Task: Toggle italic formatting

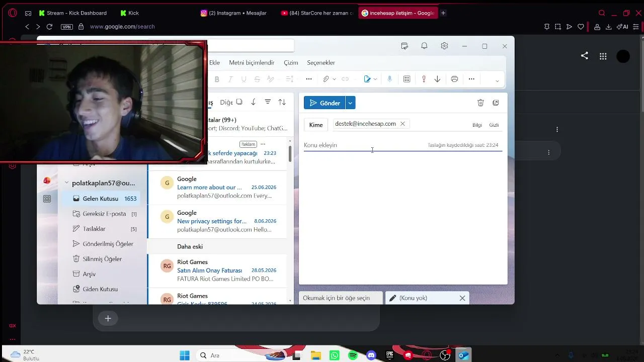Action: [230, 79]
